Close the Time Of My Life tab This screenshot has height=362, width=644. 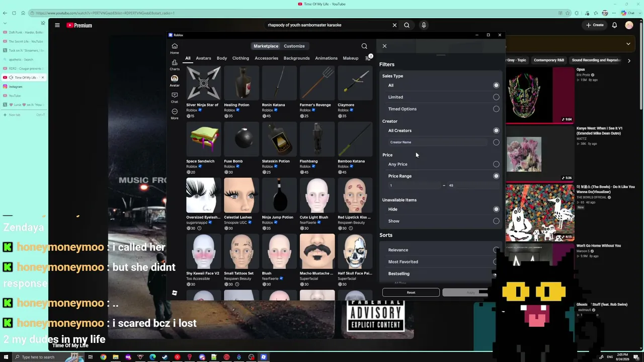43,77
